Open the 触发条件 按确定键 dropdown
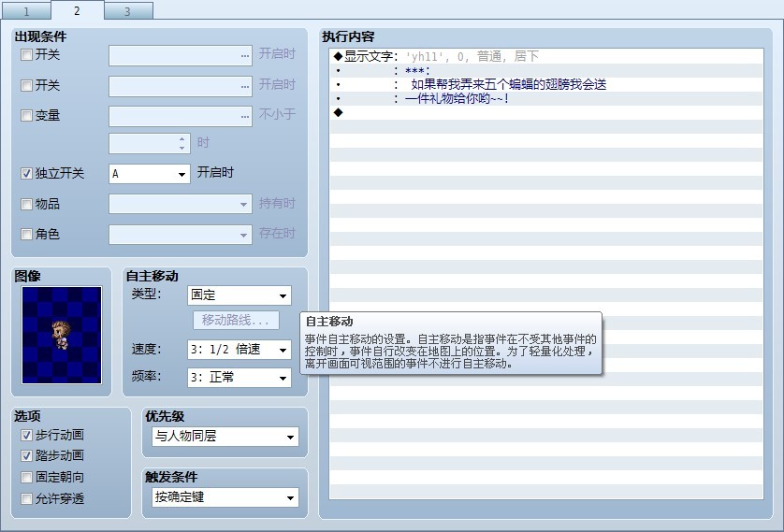This screenshot has height=532, width=784. pyautogui.click(x=225, y=497)
